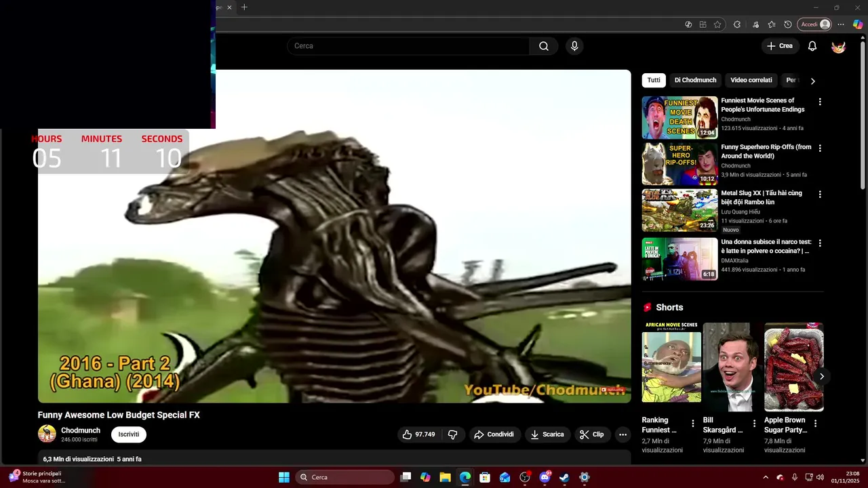Show next Shorts with the arrow

822,376
